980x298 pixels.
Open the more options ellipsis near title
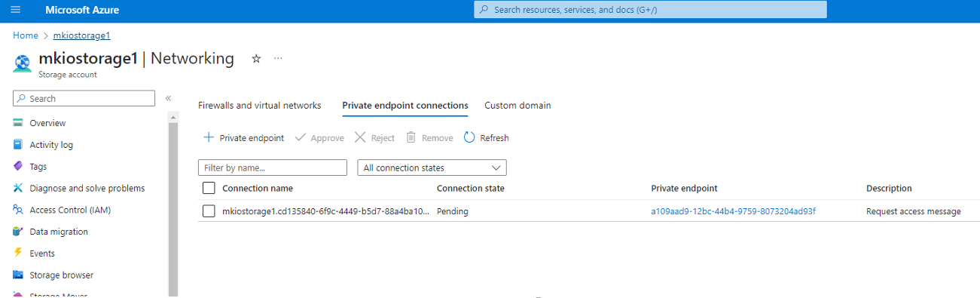click(278, 59)
